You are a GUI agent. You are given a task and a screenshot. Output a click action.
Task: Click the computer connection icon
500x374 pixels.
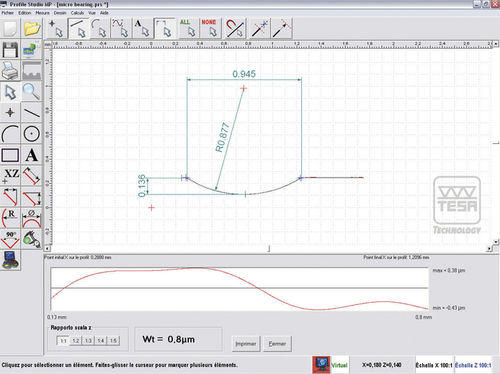(10, 260)
